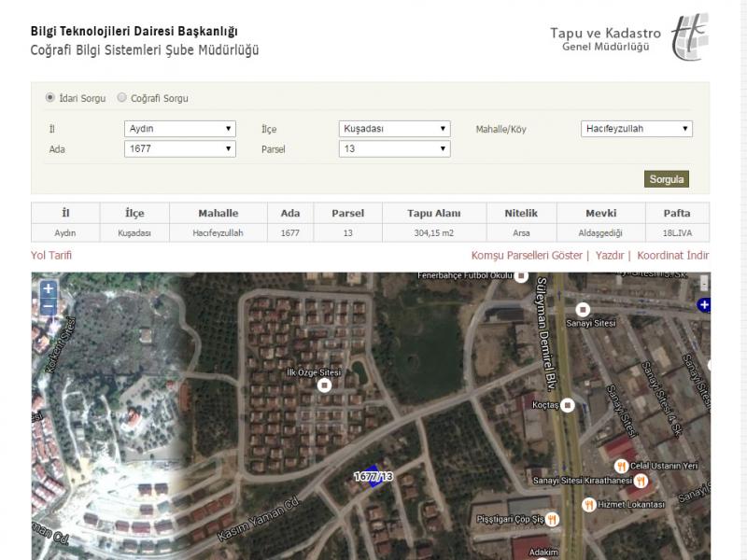The width and height of the screenshot is (747, 560).
Task: Click the Komşu Parselleri Göster link
Action: 527,255
